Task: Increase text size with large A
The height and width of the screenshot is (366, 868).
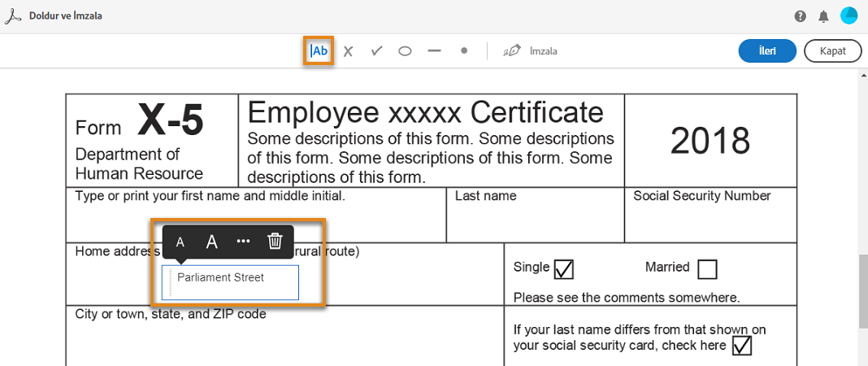Action: [x=211, y=242]
